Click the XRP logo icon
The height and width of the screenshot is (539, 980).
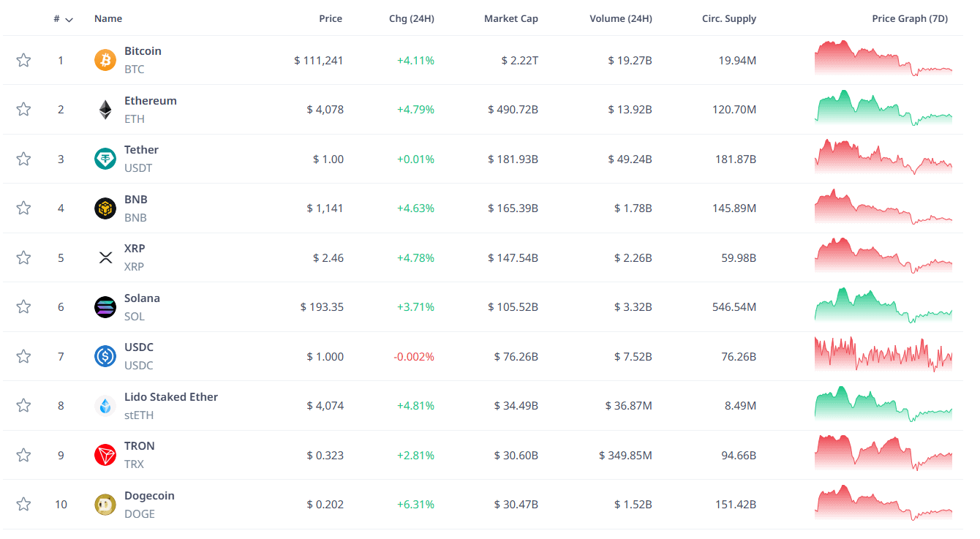point(105,257)
